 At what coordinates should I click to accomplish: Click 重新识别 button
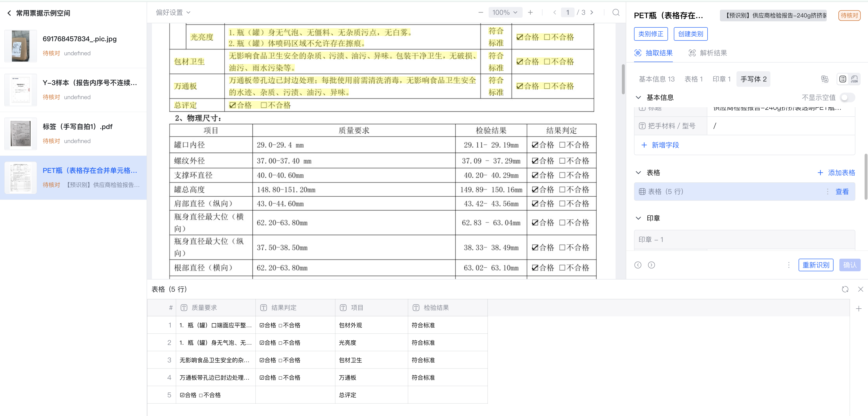click(x=815, y=265)
